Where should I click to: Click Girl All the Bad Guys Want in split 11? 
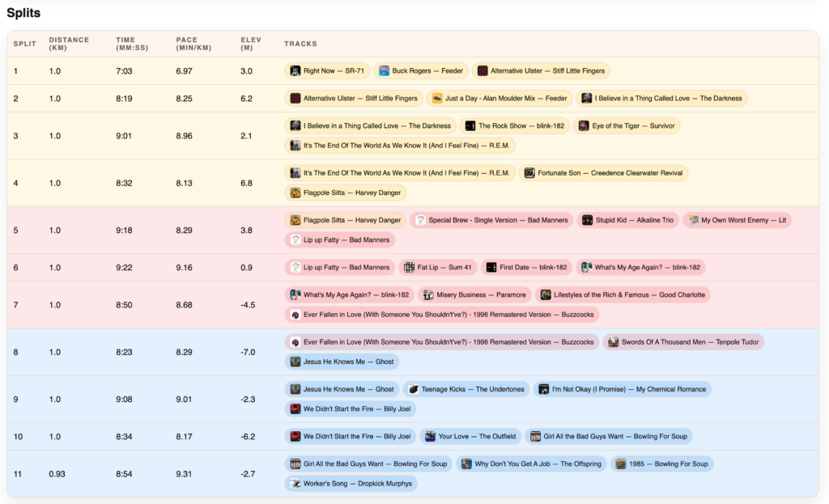tap(368, 464)
